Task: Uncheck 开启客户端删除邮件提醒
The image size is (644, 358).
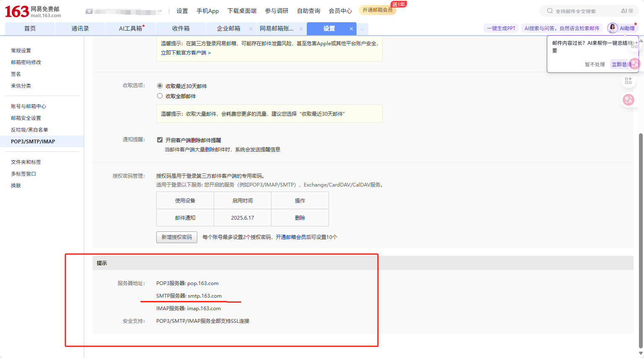Action: pyautogui.click(x=160, y=140)
